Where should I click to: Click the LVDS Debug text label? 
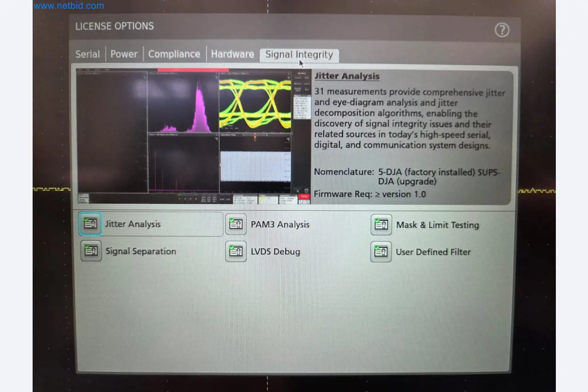pyautogui.click(x=275, y=252)
